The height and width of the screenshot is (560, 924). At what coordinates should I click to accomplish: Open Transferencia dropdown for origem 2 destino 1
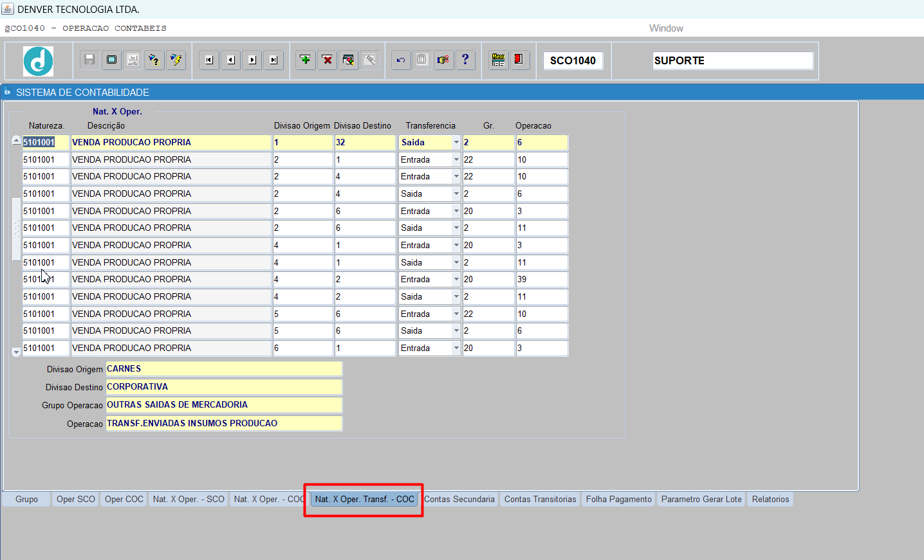[456, 159]
